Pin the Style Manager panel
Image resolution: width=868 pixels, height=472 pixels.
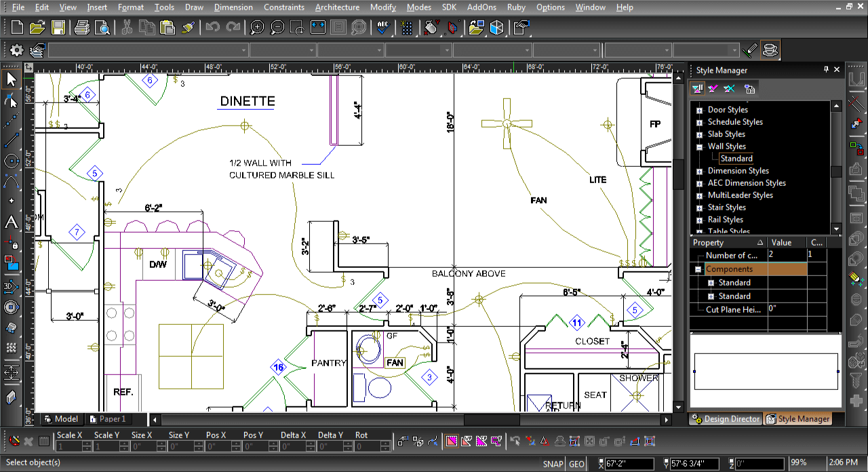(x=826, y=70)
